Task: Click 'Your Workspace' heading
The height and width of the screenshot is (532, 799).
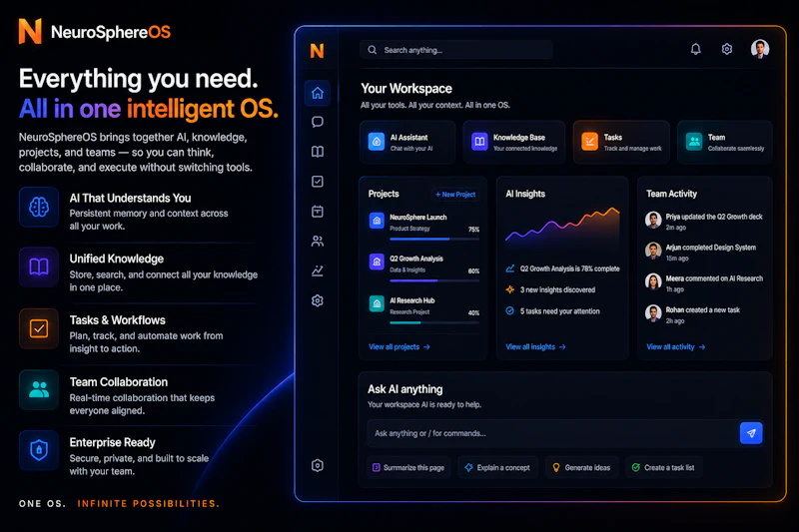Action: coord(406,89)
